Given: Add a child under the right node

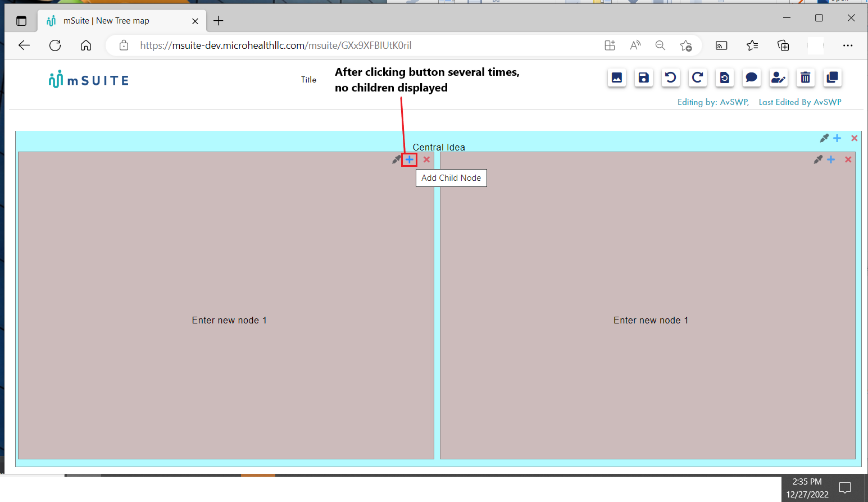Looking at the screenshot, I should coord(831,159).
